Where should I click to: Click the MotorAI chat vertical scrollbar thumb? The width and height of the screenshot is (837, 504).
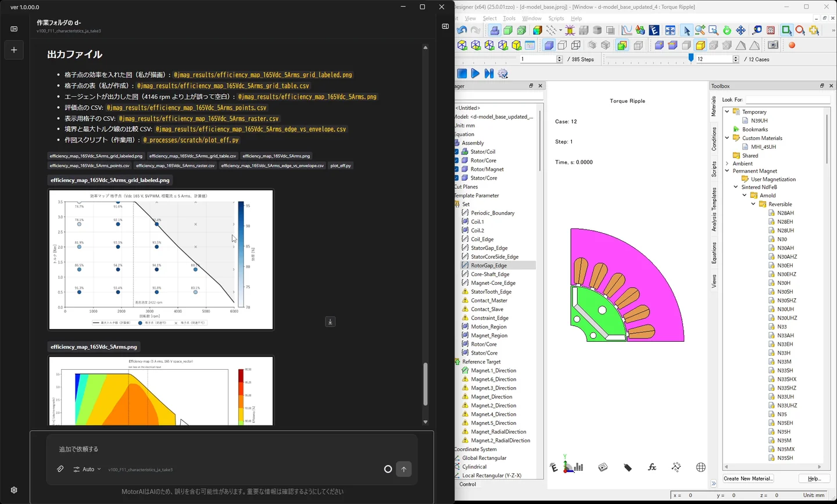click(425, 384)
